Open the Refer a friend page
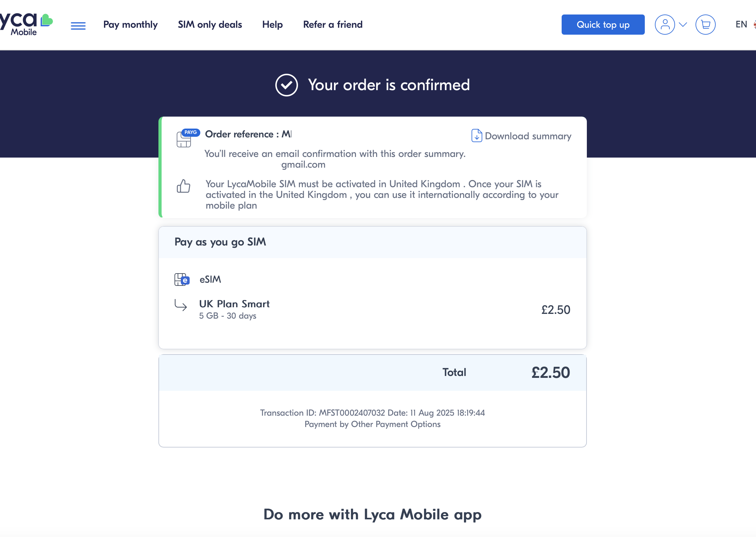The width and height of the screenshot is (756, 537). pyautogui.click(x=333, y=25)
